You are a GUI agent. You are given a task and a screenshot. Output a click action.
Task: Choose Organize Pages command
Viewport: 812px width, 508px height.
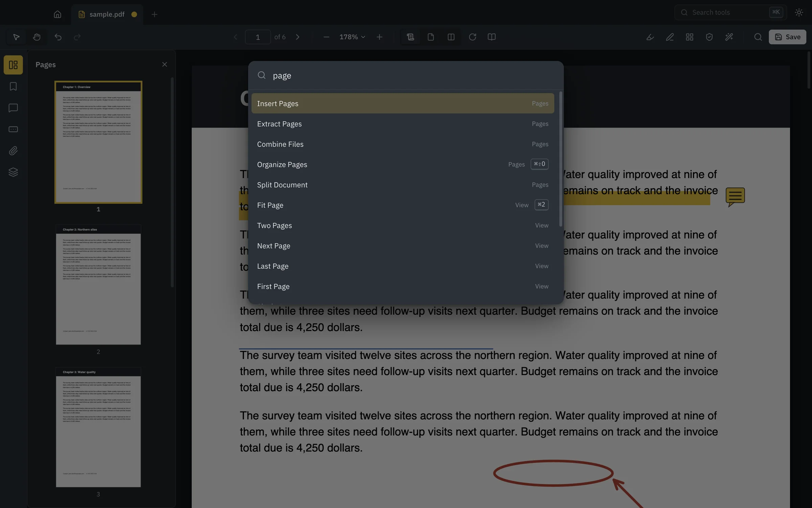click(x=403, y=164)
